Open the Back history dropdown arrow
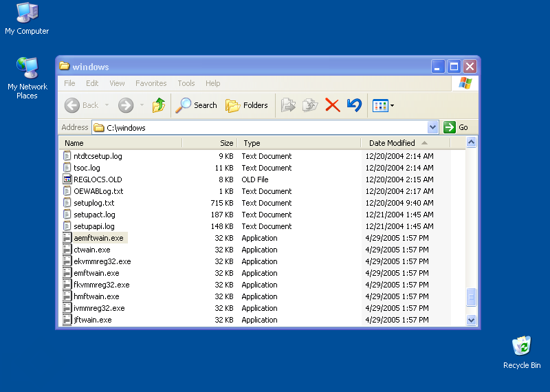 [x=107, y=105]
